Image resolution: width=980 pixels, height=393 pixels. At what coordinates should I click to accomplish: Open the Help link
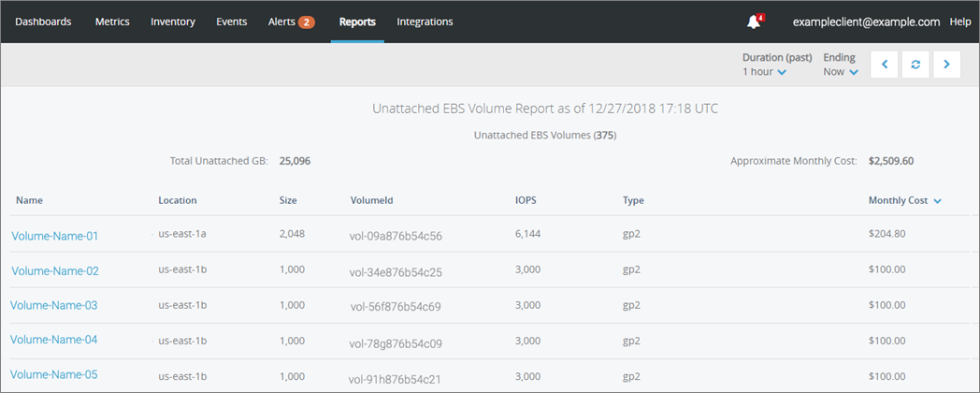960,22
